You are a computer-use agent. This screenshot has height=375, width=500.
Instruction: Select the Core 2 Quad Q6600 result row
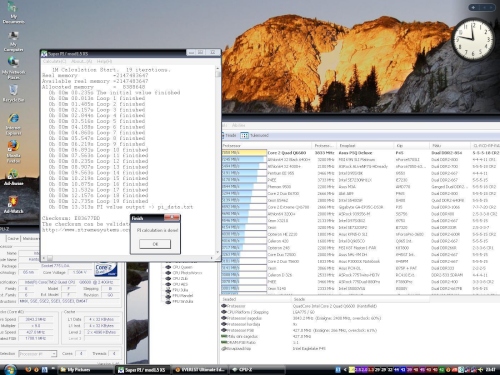coord(361,153)
